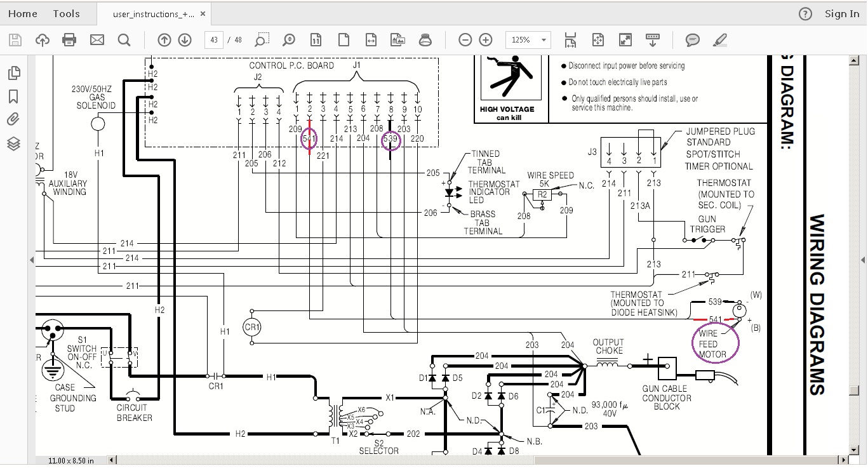
Task: Click the CONTROL P.C. BOARD text
Action: pyautogui.click(x=291, y=65)
